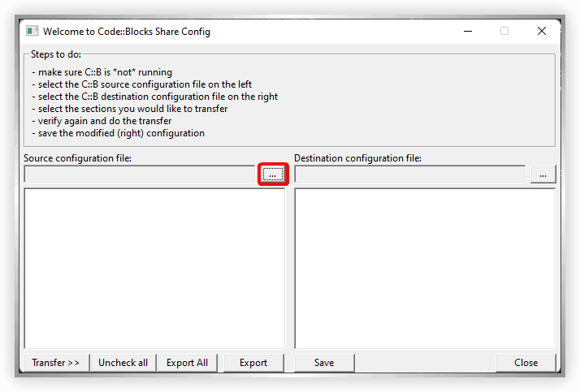
Task: Click inside the empty source sections list
Action: (x=154, y=268)
